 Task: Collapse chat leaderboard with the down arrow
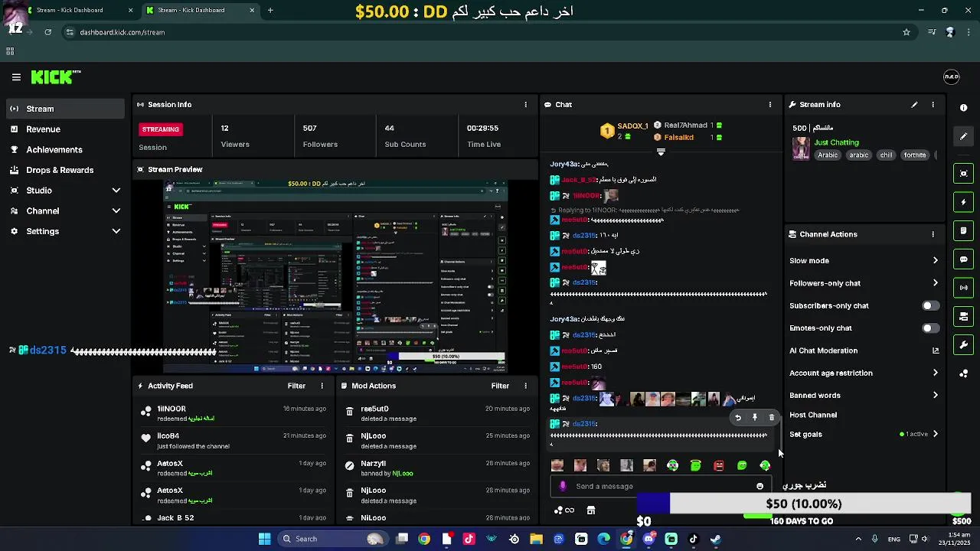(x=661, y=152)
